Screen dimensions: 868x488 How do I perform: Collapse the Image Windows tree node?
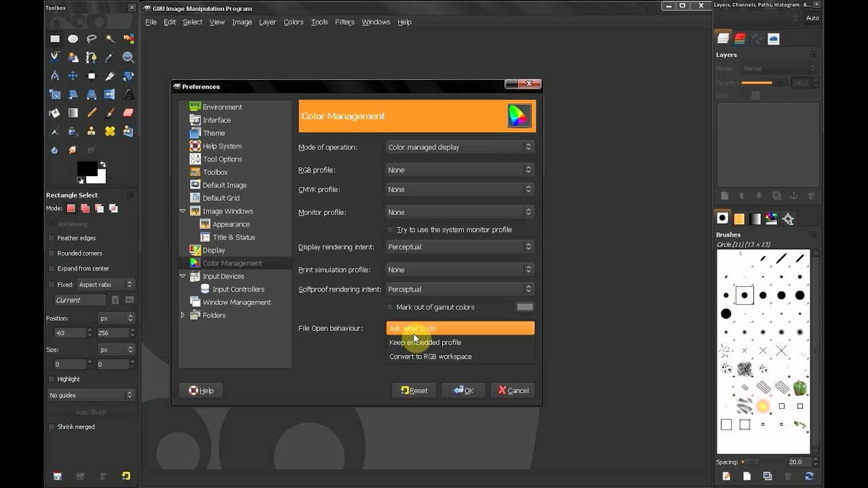point(182,211)
